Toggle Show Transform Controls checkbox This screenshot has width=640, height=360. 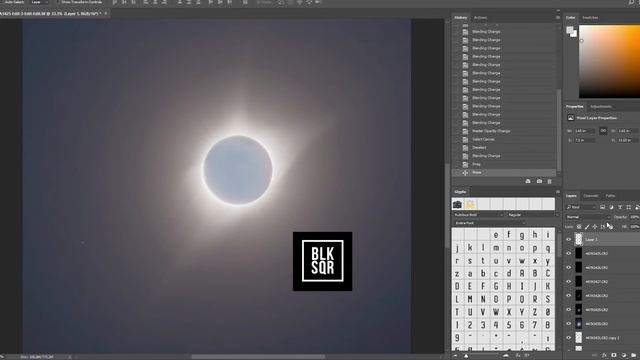tap(58, 2)
